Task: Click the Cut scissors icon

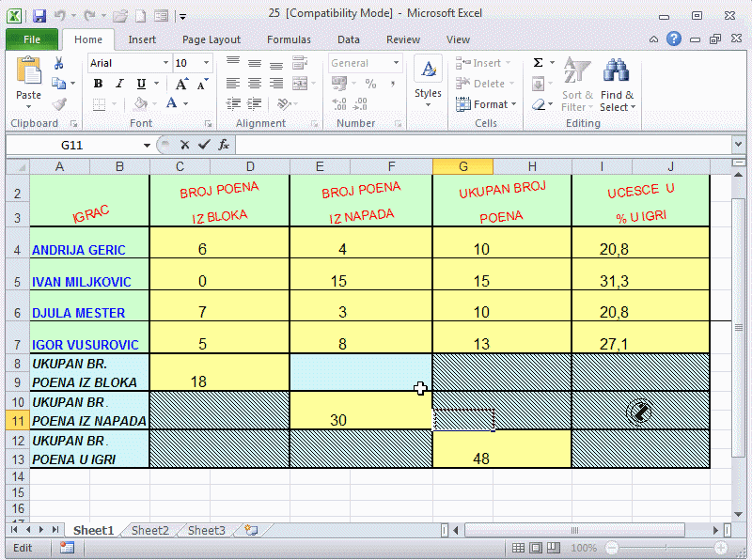Action: point(58,63)
